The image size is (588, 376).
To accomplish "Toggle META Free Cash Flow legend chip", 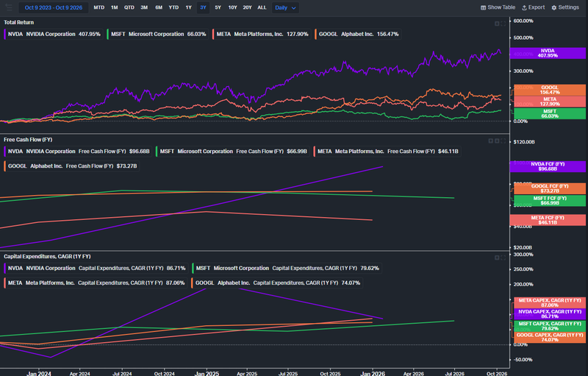I will pos(387,152).
